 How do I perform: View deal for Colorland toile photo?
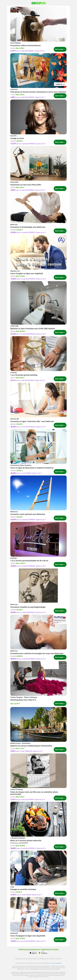(x=60, y=96)
